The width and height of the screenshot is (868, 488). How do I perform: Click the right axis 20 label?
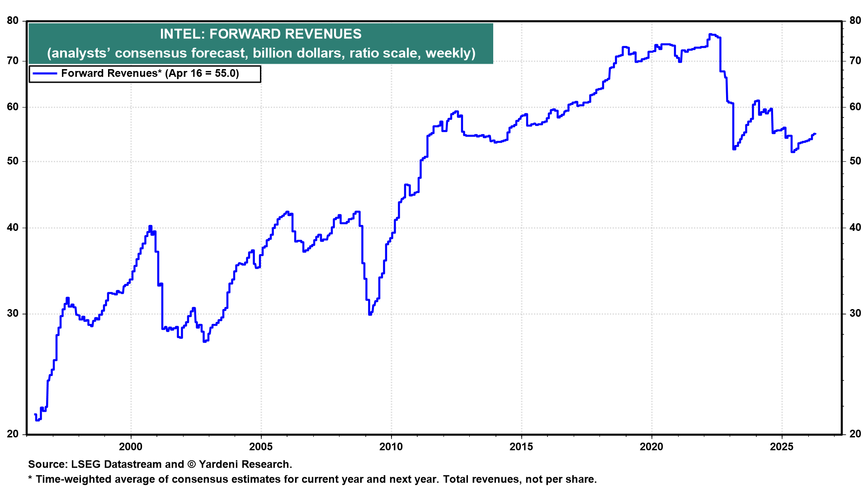pyautogui.click(x=855, y=434)
